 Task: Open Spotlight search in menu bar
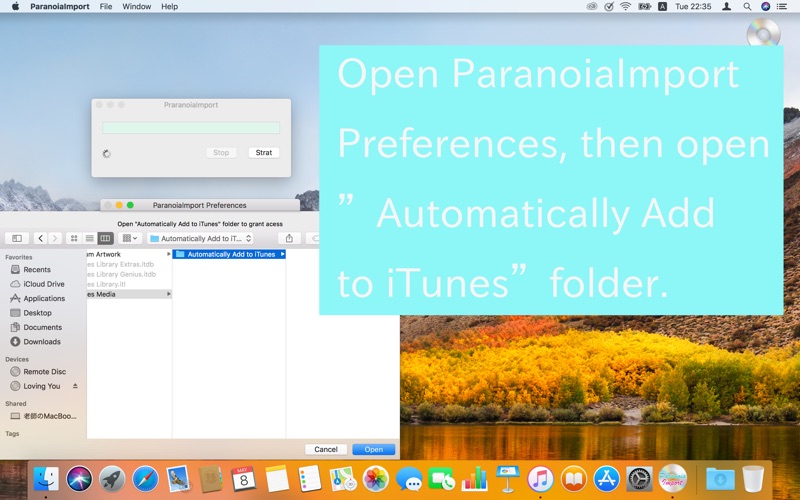click(x=747, y=7)
